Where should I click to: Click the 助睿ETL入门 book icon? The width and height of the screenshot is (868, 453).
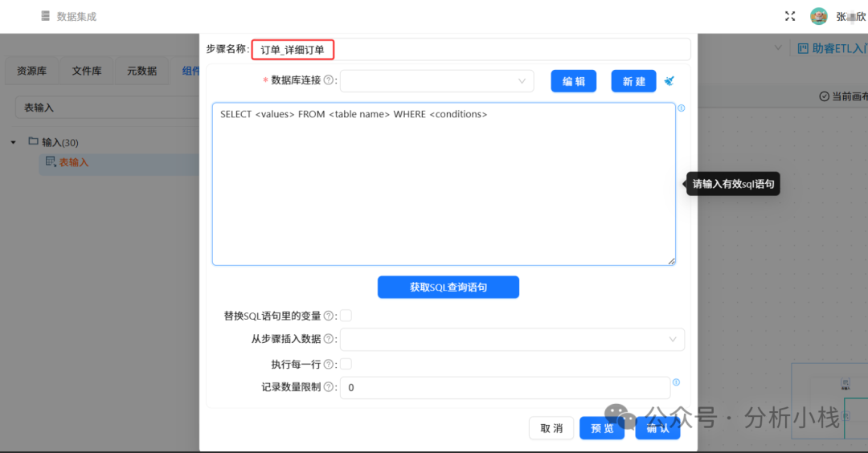tap(803, 49)
